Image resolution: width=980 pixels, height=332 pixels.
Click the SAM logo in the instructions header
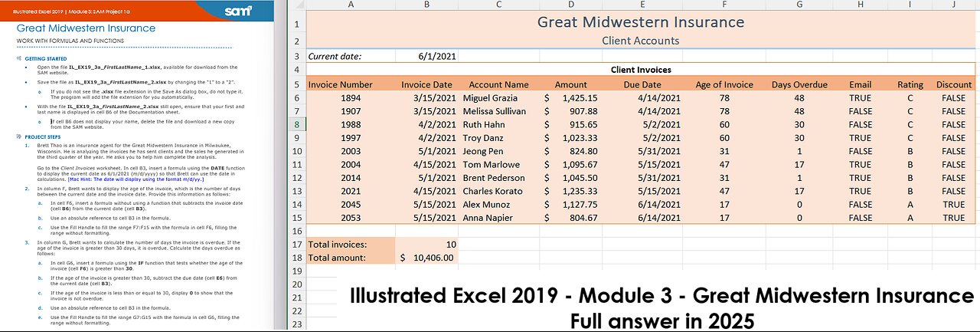[x=237, y=11]
